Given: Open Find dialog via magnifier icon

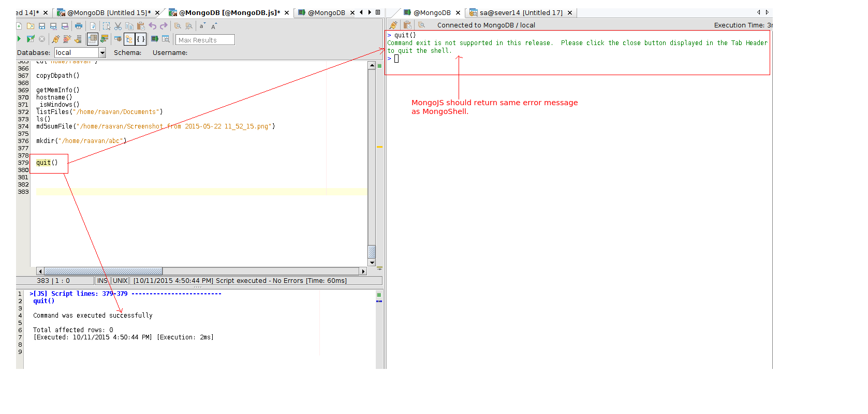Looking at the screenshot, I should point(178,26).
